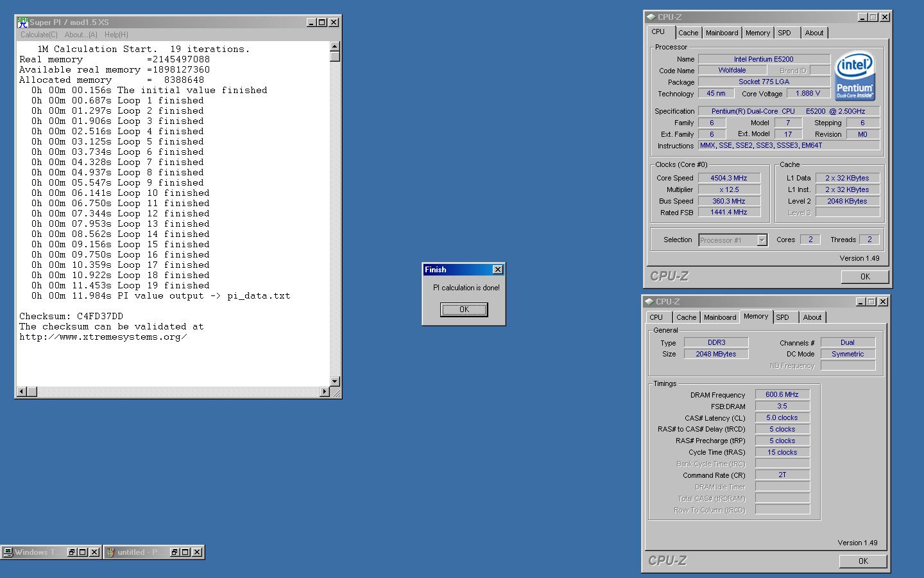This screenshot has width=924, height=578.
Task: Click the Loop 19 finished line
Action: coord(121,285)
